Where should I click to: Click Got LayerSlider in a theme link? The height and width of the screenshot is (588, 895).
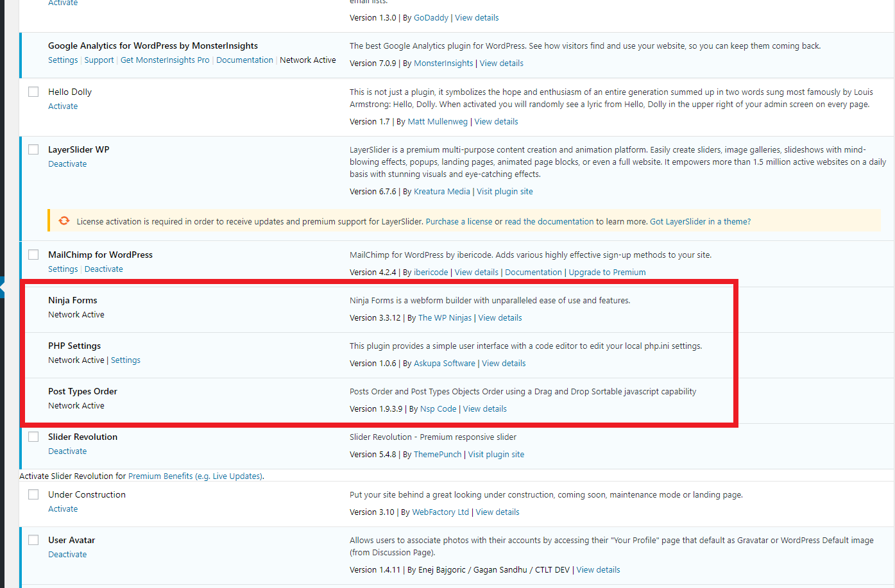click(x=700, y=221)
